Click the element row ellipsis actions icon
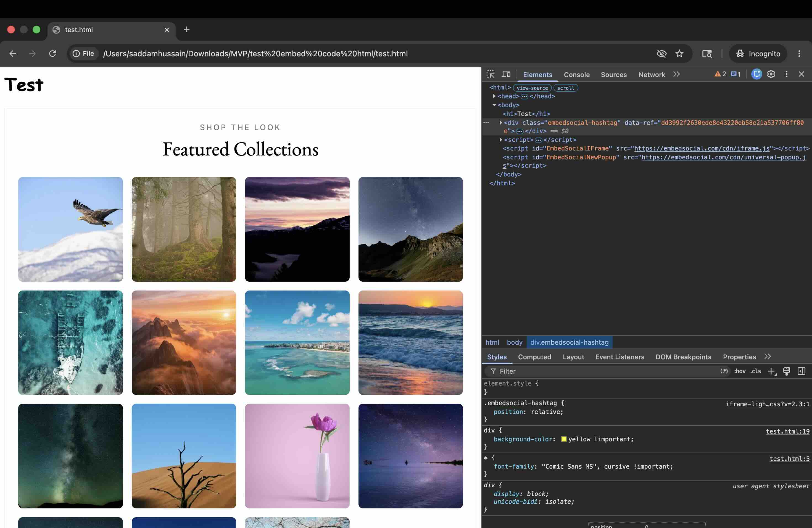The height and width of the screenshot is (528, 812). pos(486,122)
